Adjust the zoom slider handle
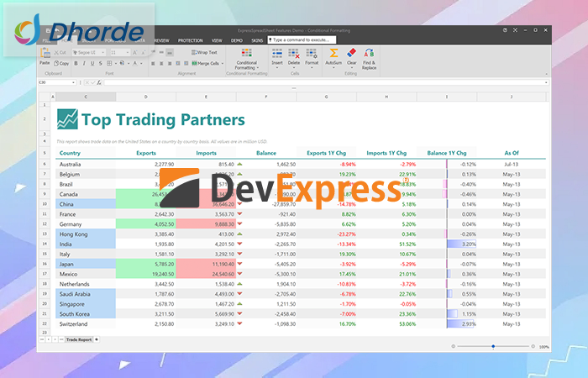The height and width of the screenshot is (378, 588). click(493, 346)
